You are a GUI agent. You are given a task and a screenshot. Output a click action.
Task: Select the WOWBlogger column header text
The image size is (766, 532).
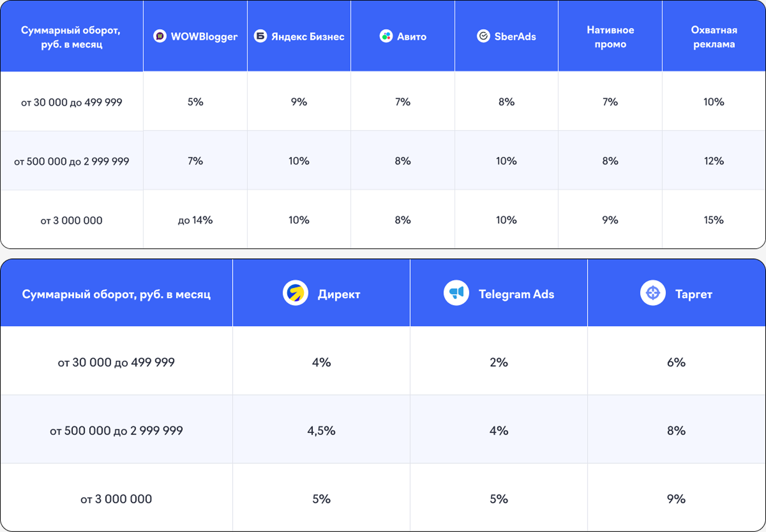click(204, 37)
